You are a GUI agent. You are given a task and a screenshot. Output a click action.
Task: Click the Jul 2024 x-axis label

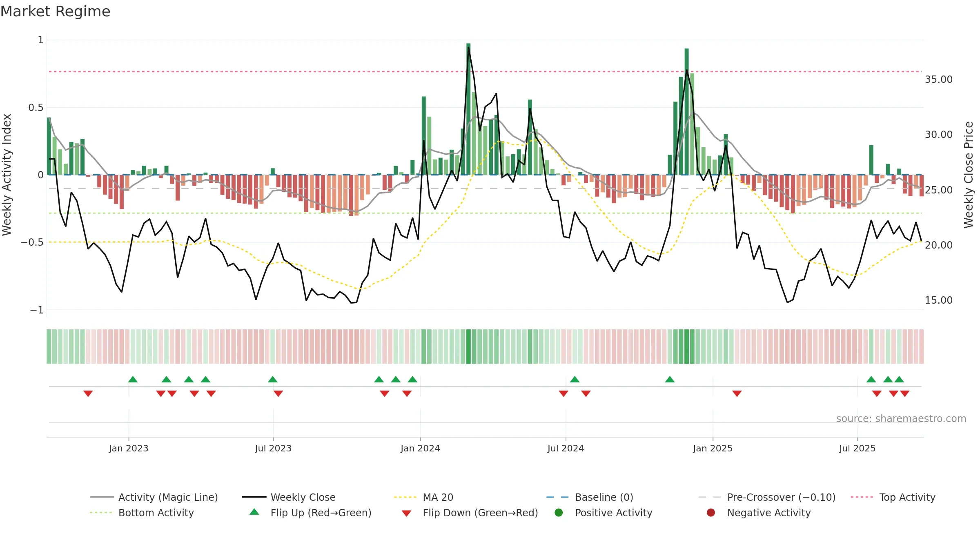[x=566, y=448]
